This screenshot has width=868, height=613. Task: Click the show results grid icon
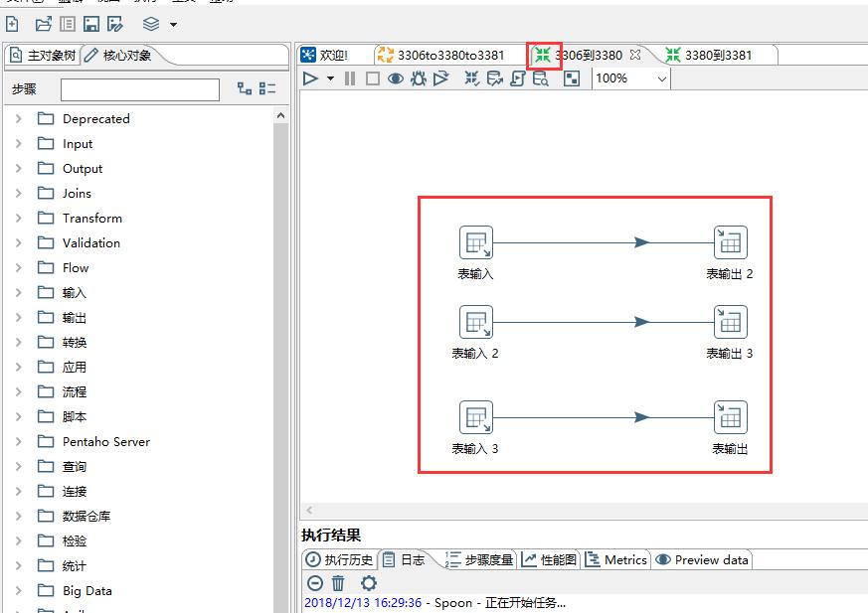tap(572, 78)
